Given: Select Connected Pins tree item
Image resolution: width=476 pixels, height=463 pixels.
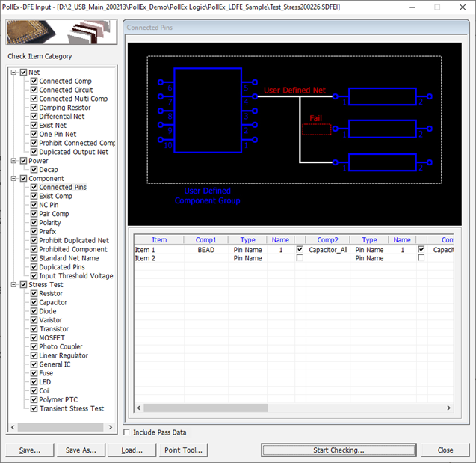Looking at the screenshot, I should coord(61,188).
